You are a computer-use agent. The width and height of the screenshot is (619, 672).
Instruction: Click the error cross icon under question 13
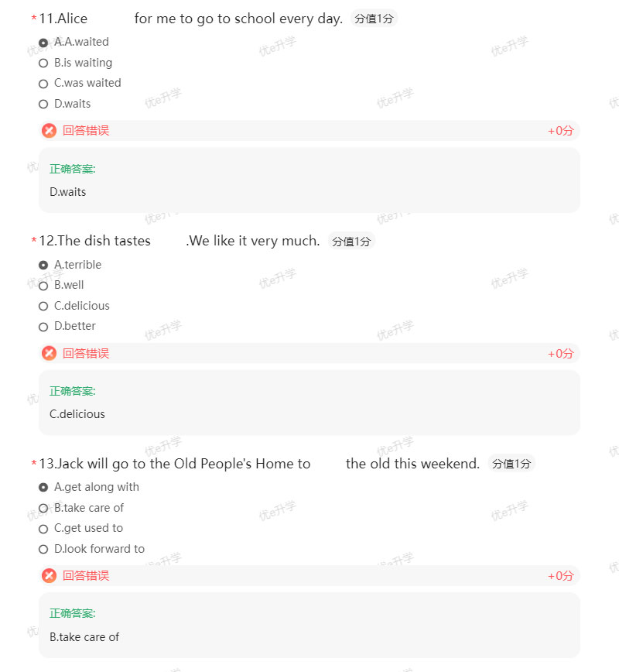(x=49, y=575)
